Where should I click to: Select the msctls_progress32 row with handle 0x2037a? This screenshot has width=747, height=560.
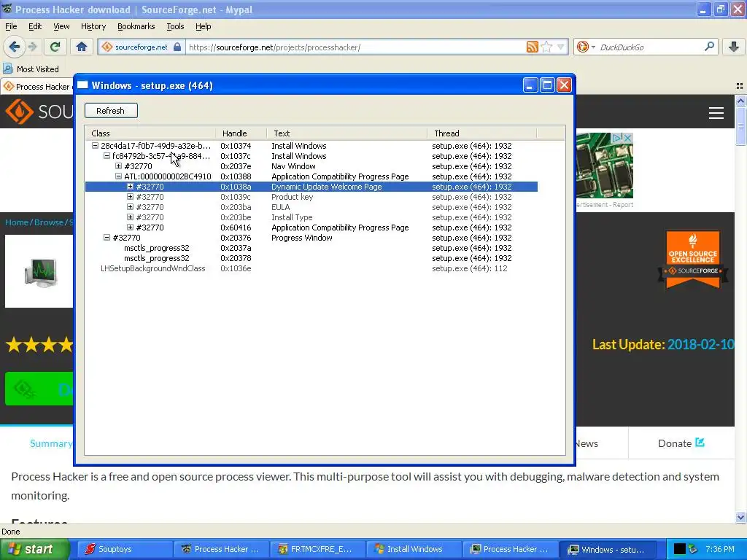coord(311,248)
